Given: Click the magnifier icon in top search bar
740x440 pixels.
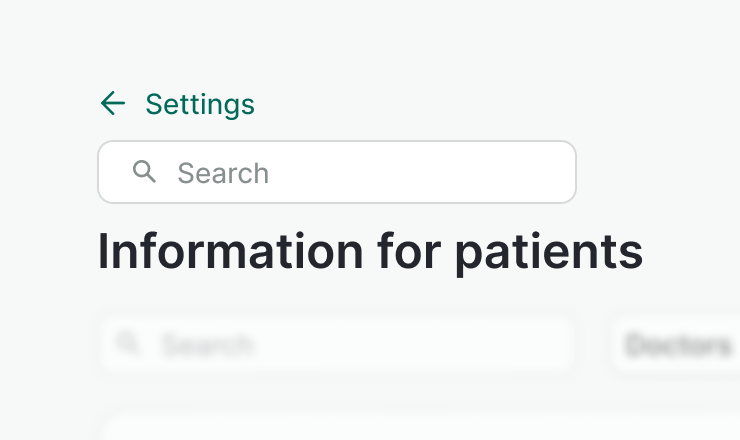Looking at the screenshot, I should [145, 172].
